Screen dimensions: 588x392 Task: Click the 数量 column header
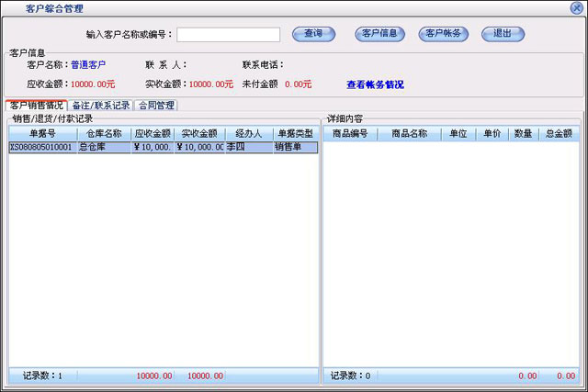coord(523,134)
